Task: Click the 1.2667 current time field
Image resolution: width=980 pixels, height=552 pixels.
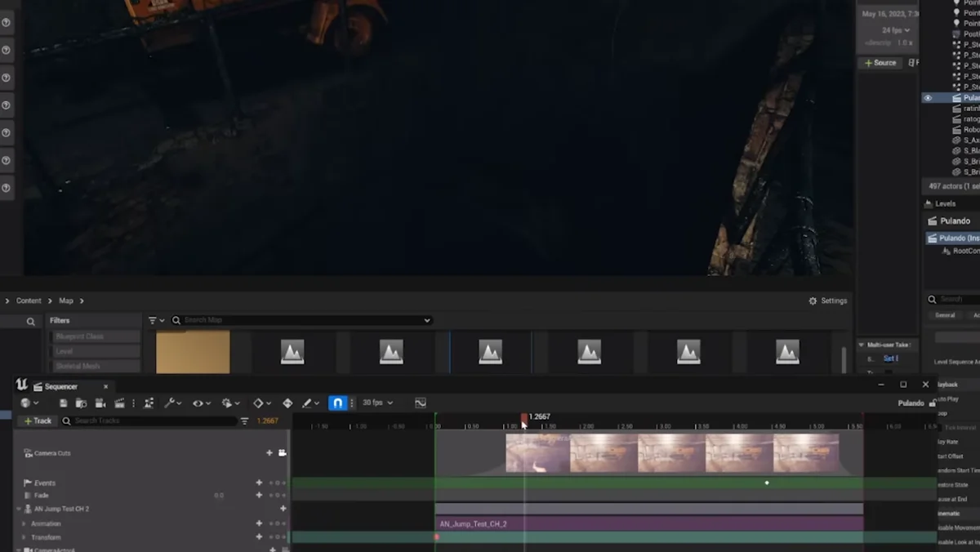Action: tap(268, 421)
